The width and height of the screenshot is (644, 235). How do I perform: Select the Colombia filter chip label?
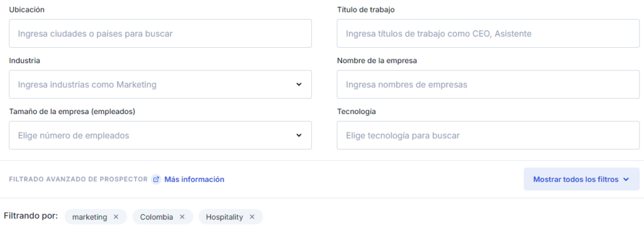coord(157,217)
